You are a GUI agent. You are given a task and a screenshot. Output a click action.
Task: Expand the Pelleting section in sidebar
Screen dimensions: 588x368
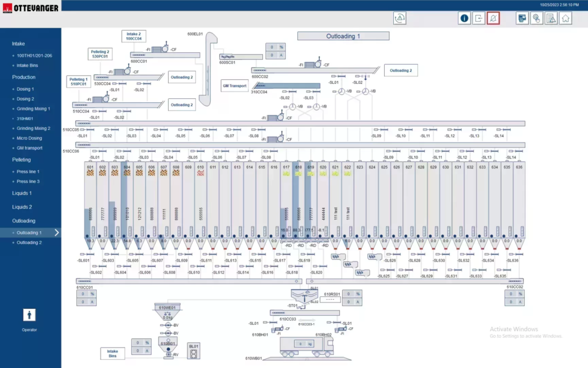point(21,160)
